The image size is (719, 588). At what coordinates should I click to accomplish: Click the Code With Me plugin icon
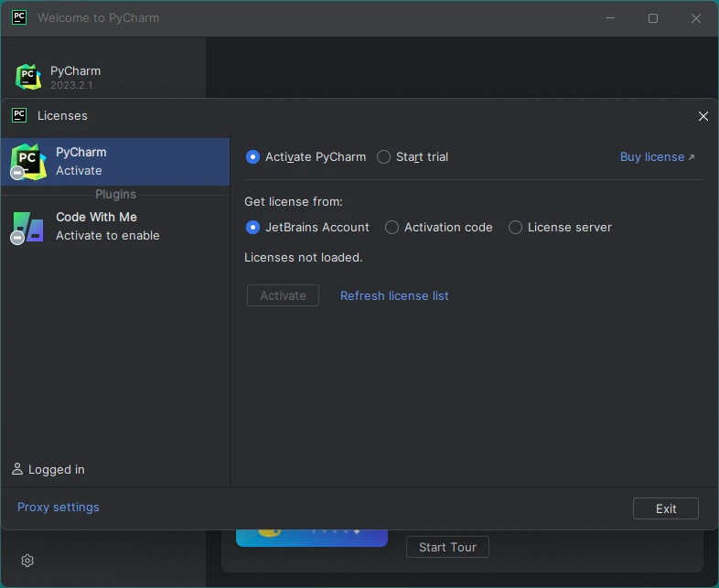(x=27, y=227)
